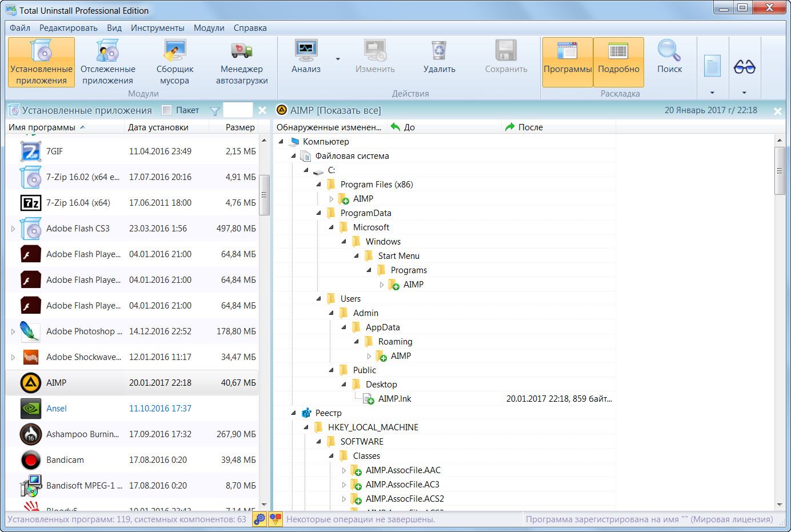
Task: Select the AIMP row in program list
Action: coord(132,383)
